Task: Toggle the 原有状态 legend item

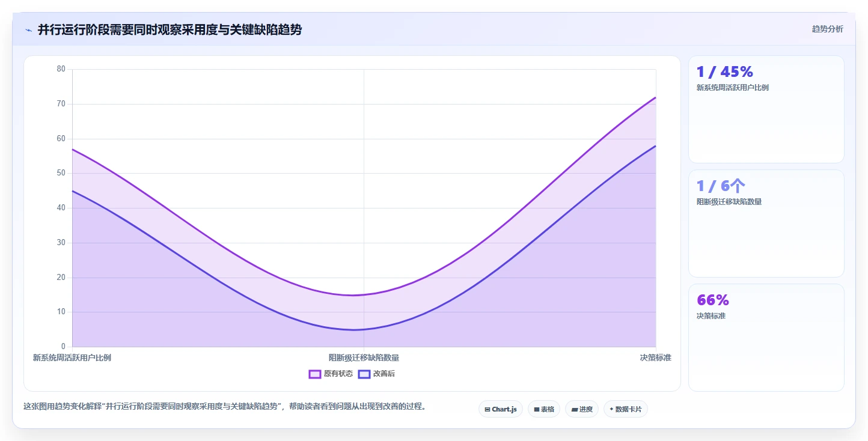Action: point(331,374)
